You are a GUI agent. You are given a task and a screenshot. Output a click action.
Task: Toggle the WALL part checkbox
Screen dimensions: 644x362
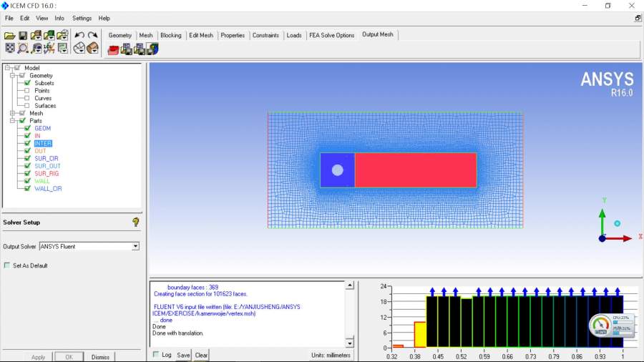tap(27, 181)
